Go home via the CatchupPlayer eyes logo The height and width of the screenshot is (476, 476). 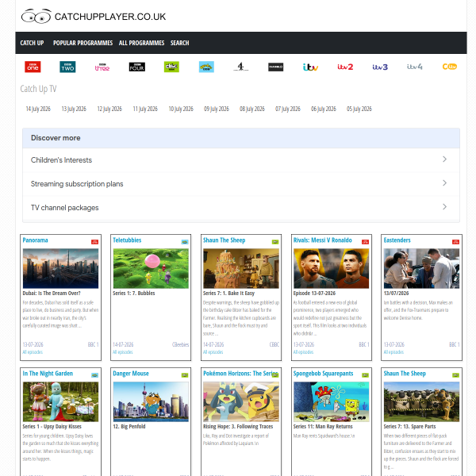(x=36, y=17)
